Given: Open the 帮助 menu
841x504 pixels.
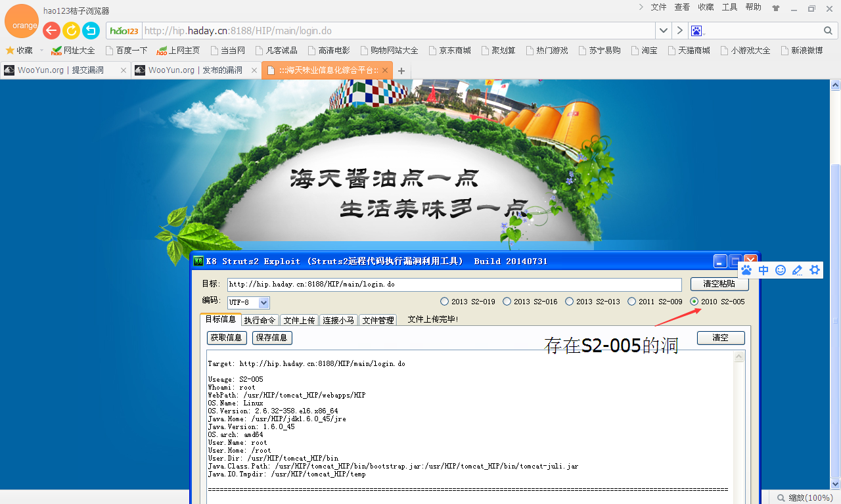Looking at the screenshot, I should click(754, 7).
